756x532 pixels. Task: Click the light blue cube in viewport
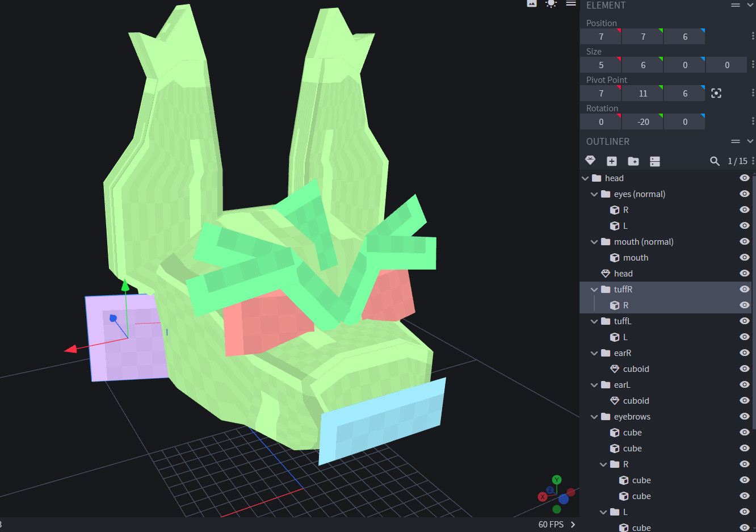tap(381, 421)
